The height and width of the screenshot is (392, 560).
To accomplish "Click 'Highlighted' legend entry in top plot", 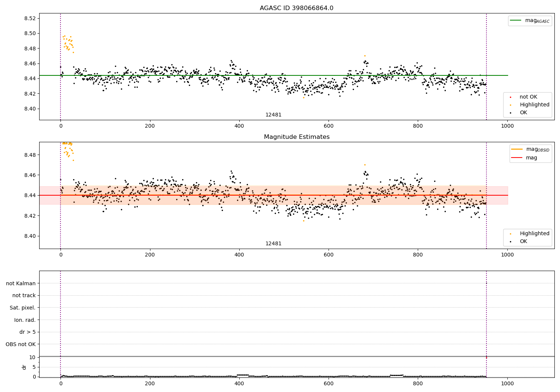I will click(534, 105).
